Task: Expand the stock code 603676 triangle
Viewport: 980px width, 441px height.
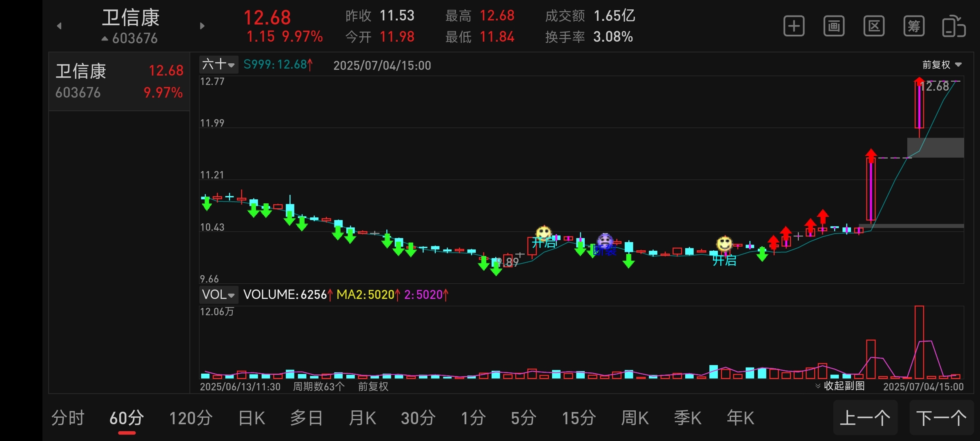Action: (x=105, y=38)
